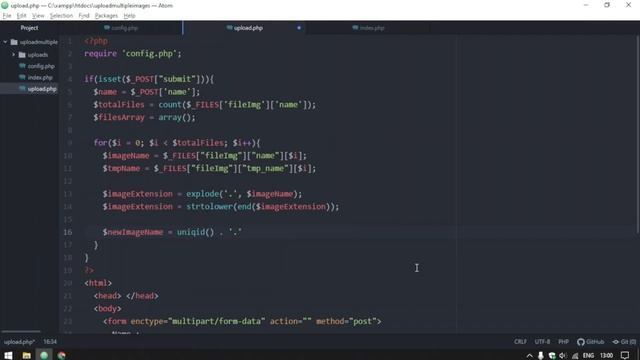Open the Selection menu
Screen dimensions: 640x360
(x=61, y=16)
